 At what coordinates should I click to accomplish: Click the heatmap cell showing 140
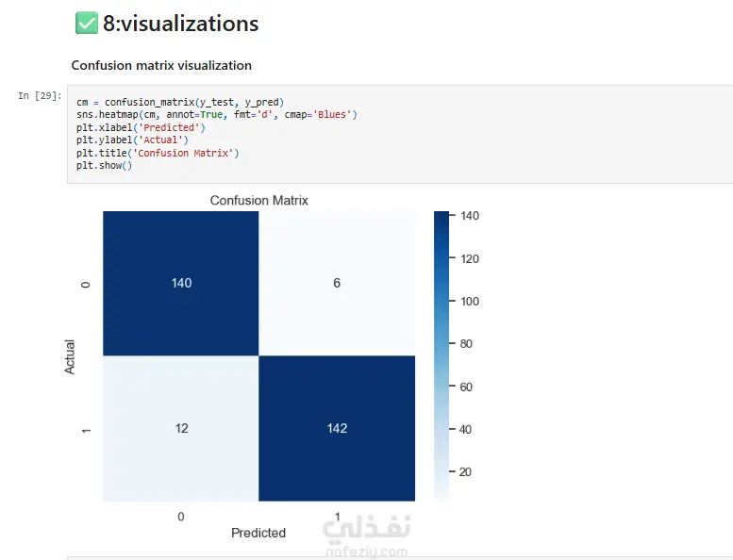pyautogui.click(x=181, y=284)
